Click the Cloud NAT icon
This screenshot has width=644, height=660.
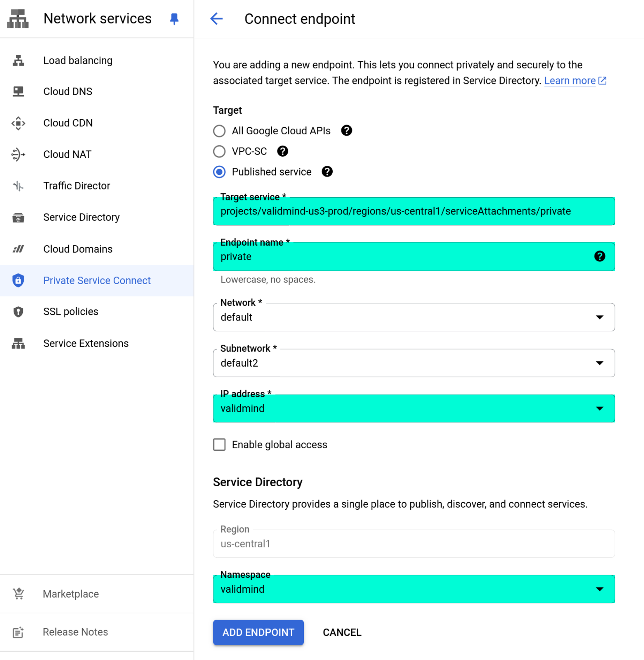pyautogui.click(x=18, y=154)
